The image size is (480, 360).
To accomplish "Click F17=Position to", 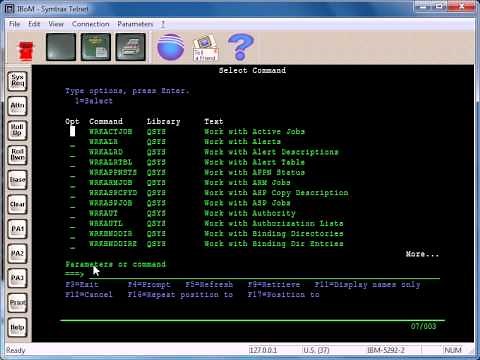I will pos(284,295).
